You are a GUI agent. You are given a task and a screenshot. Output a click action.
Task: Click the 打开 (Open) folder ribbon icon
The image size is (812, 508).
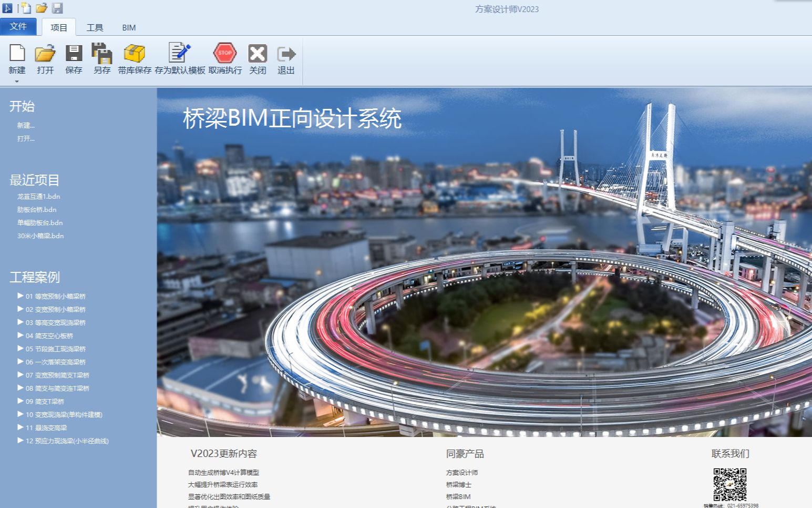click(x=45, y=53)
